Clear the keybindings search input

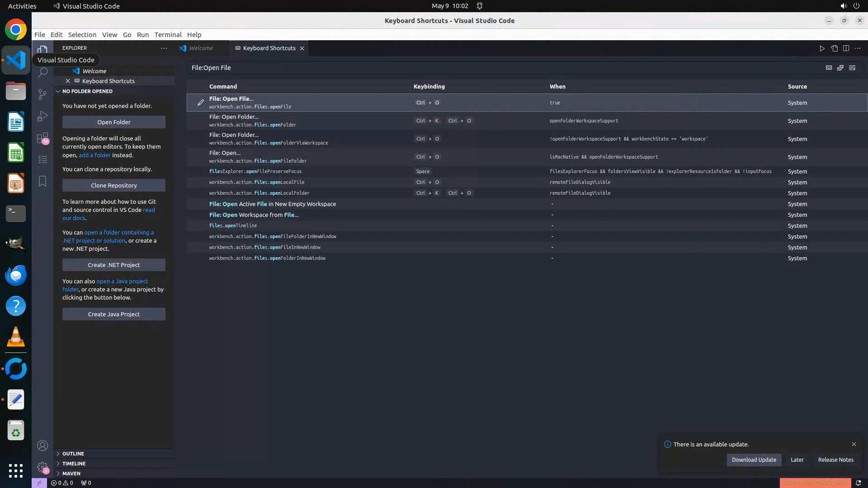[852, 68]
